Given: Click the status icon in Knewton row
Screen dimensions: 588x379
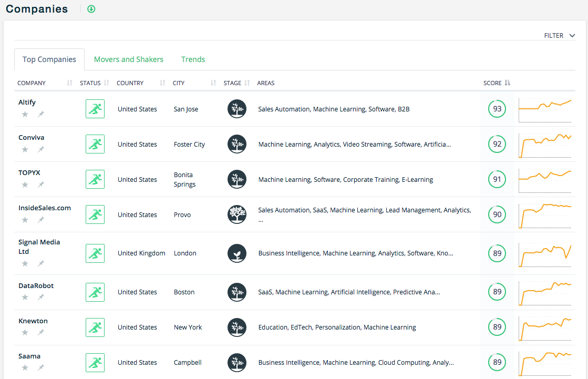Looking at the screenshot, I should point(95,327).
